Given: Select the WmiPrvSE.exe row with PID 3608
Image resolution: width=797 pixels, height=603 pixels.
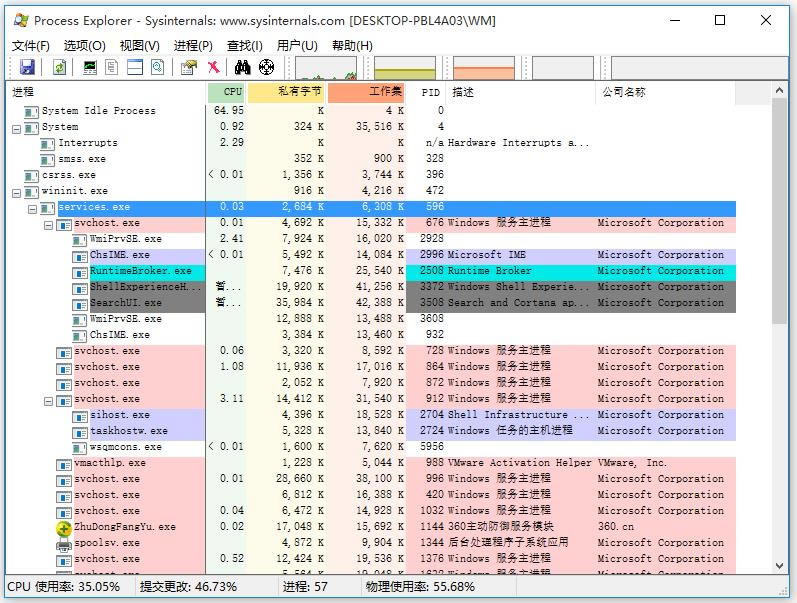Looking at the screenshot, I should (x=372, y=319).
